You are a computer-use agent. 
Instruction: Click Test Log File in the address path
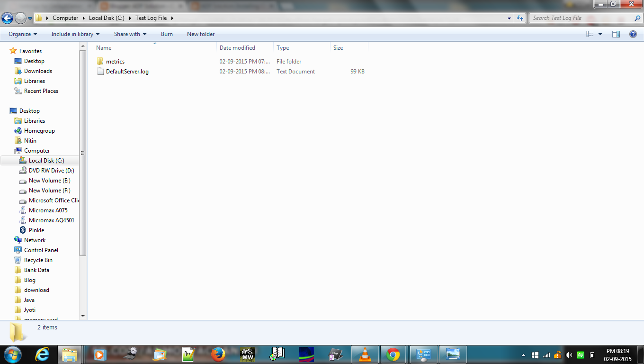click(x=151, y=18)
